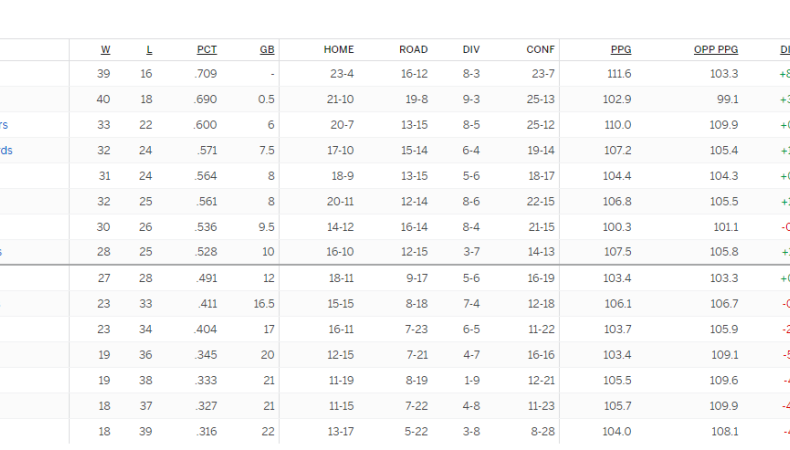790x450 pixels.
Task: Sort standings by W column header
Action: (x=105, y=50)
